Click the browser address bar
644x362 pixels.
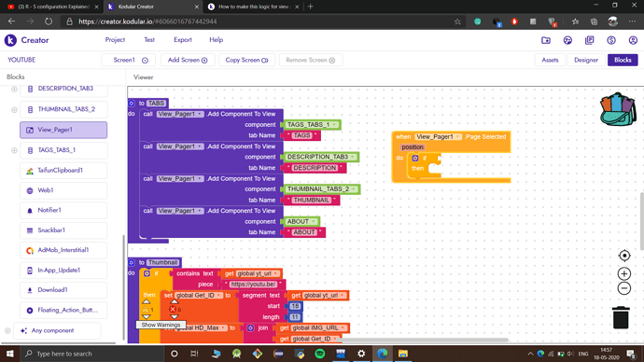tap(263, 21)
